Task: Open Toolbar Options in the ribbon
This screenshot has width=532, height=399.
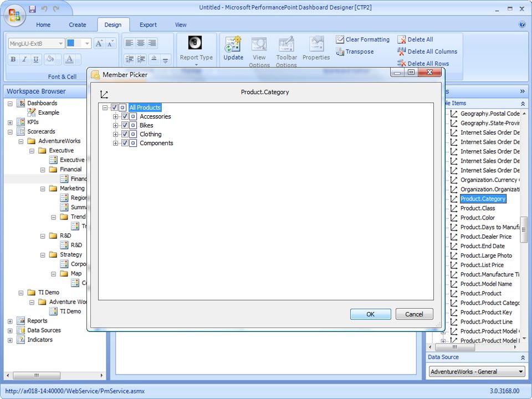Action: [x=287, y=52]
